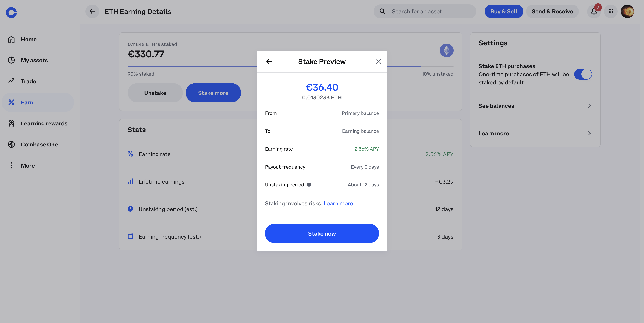Follow the staking risks Learn more link
Viewport: 644px width, 323px height.
point(338,203)
